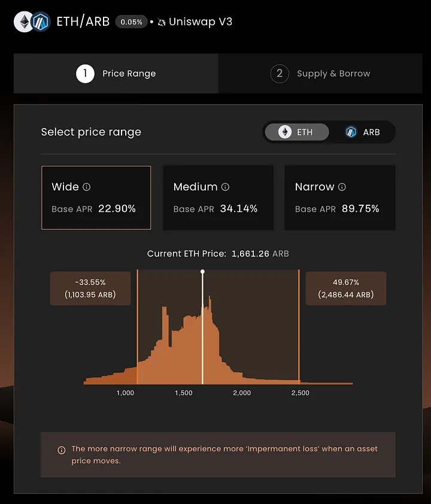Screen dimensions: 431x504
Task: Click the 2,000 axis label
Action: pyautogui.click(x=242, y=393)
